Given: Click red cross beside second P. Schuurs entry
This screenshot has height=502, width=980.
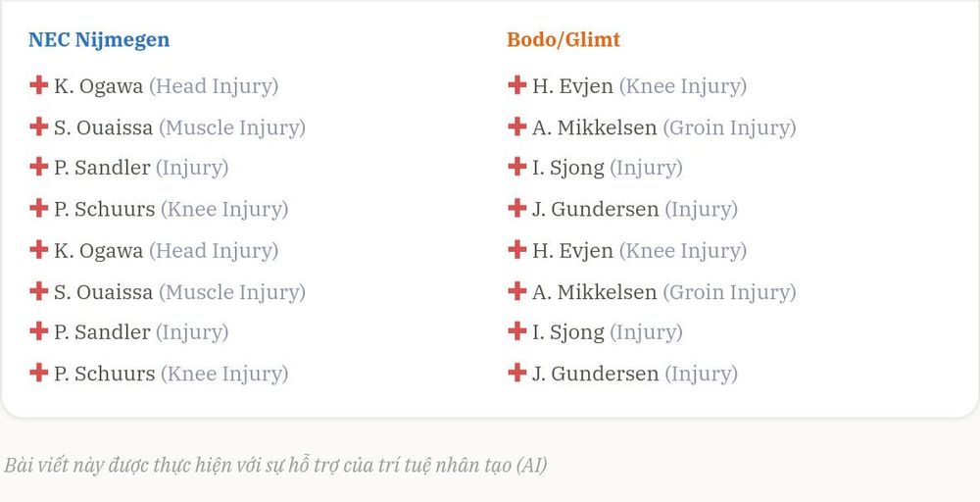Looking at the screenshot, I should point(39,373).
